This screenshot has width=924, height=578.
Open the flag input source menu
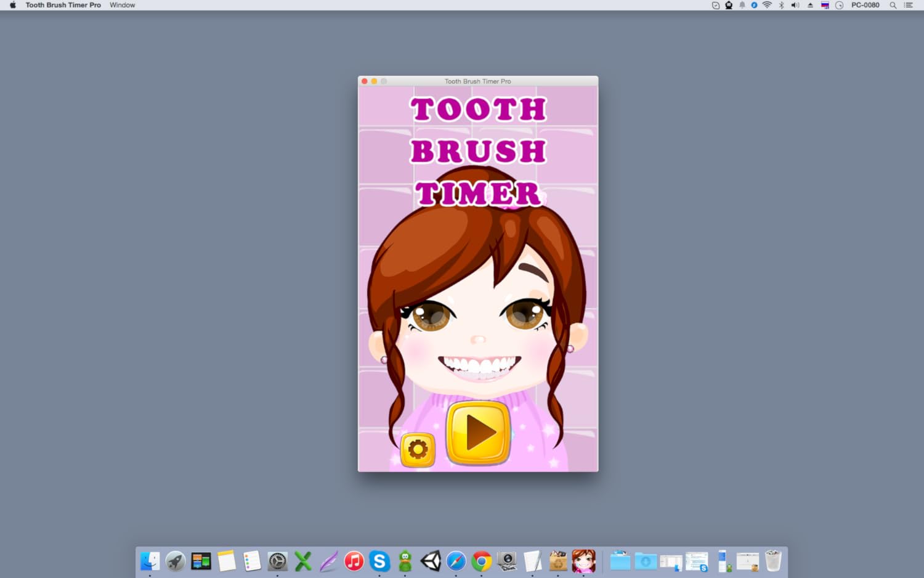point(825,5)
